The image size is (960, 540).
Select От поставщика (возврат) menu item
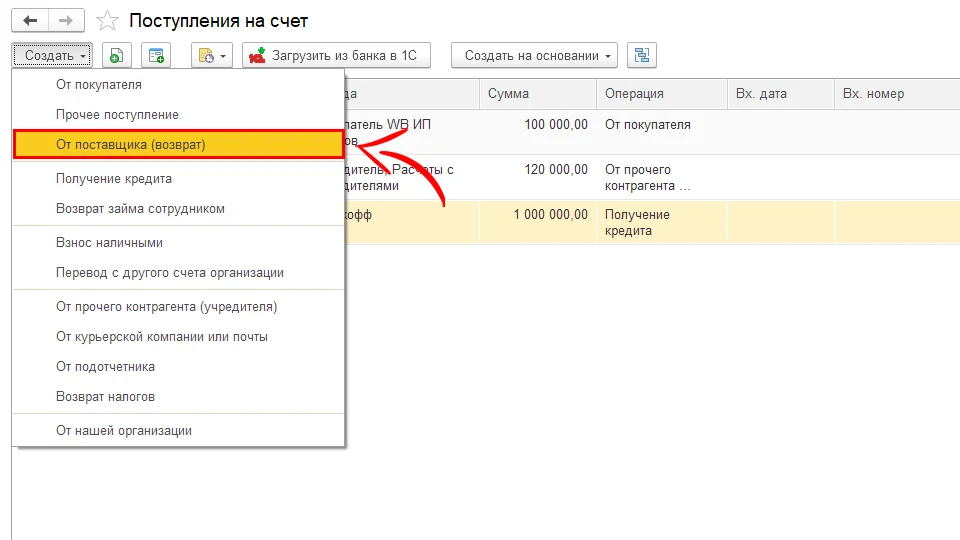[x=130, y=145]
